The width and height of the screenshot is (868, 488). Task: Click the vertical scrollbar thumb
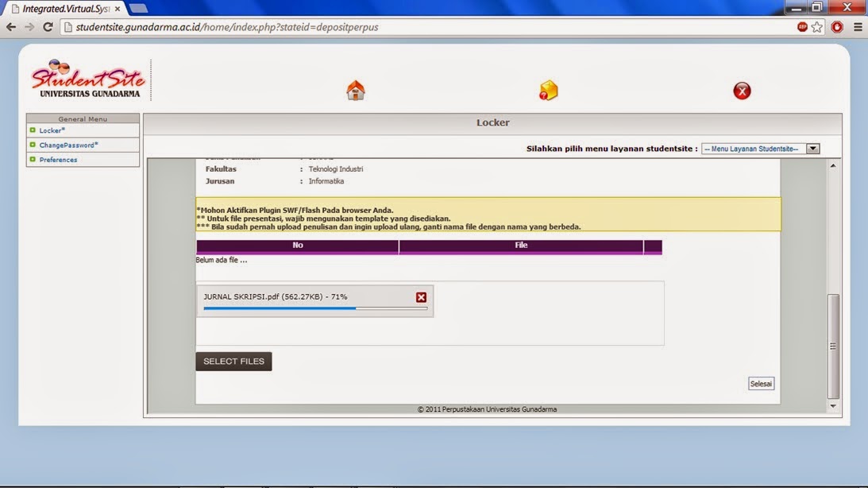833,347
